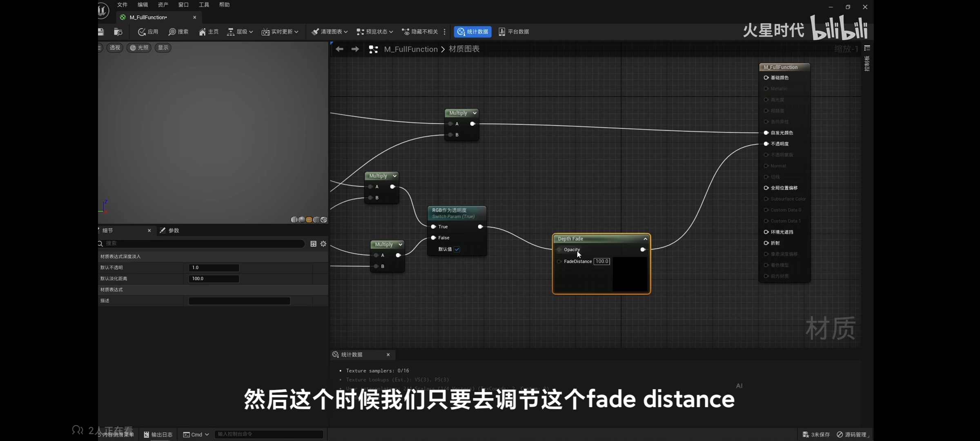Click the 显示 show button in viewport

[163, 48]
